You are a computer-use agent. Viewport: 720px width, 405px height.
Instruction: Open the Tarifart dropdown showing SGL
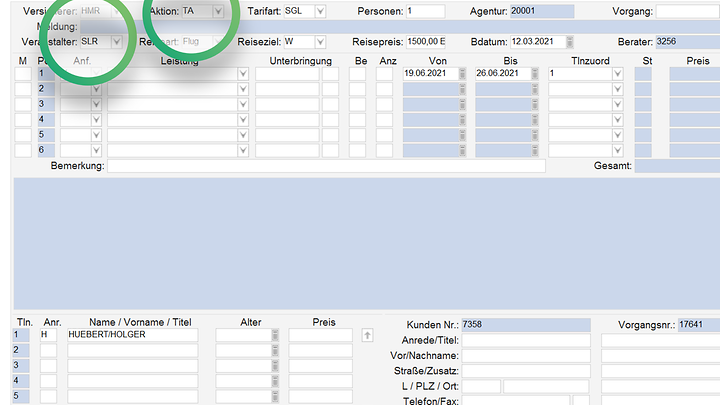click(x=320, y=11)
